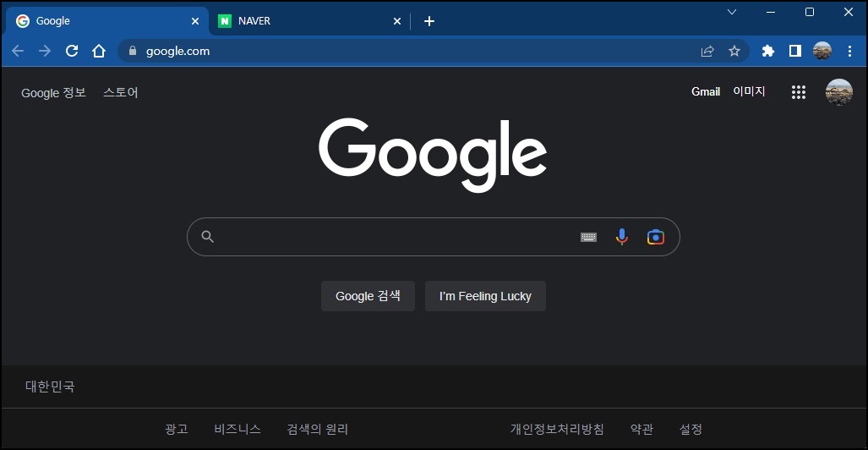The width and height of the screenshot is (868, 450).
Task: Open the 이미지 link
Action: [x=749, y=91]
